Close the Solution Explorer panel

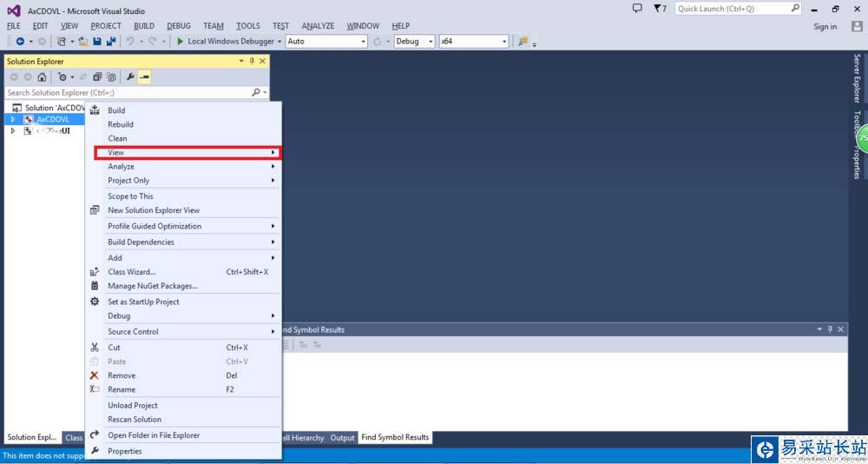click(262, 61)
